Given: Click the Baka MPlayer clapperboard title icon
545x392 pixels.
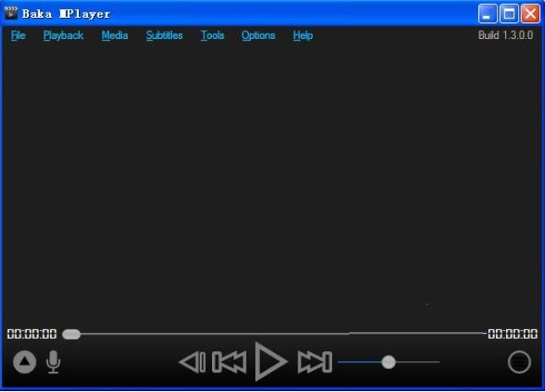Looking at the screenshot, I should click(11, 14).
